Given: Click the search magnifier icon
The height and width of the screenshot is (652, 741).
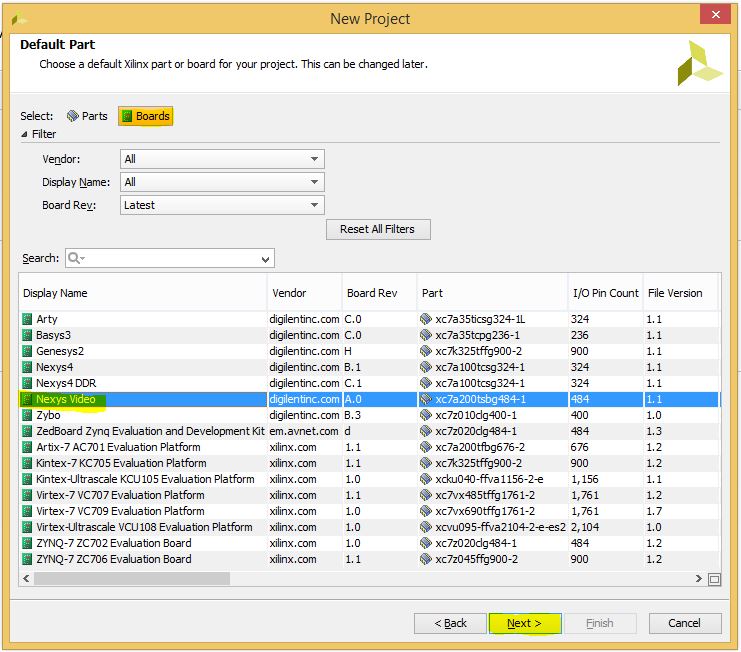Looking at the screenshot, I should (75, 258).
